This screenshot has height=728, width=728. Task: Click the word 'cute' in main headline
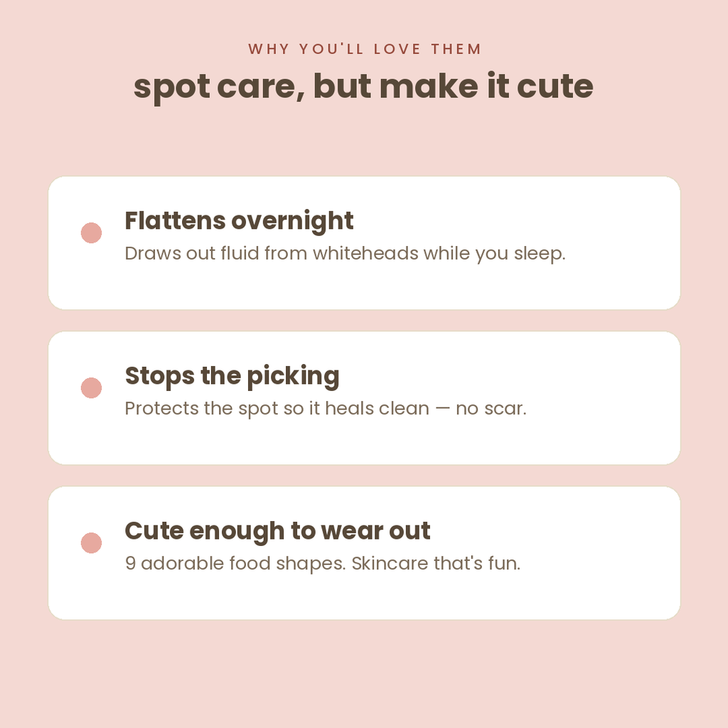(x=555, y=87)
